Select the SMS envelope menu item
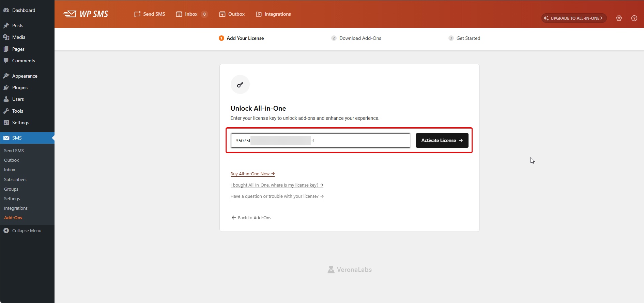The image size is (644, 303). [27, 138]
